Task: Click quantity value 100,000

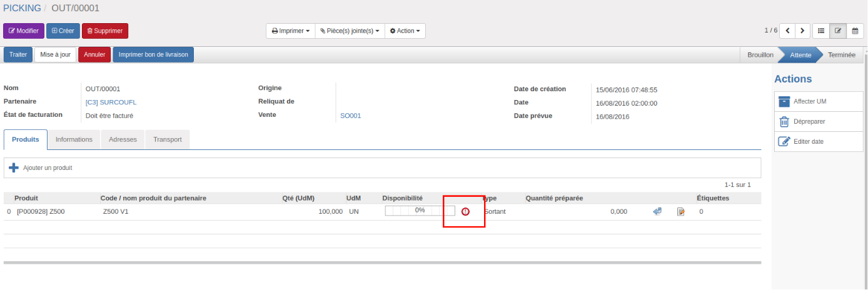Action: (330, 212)
